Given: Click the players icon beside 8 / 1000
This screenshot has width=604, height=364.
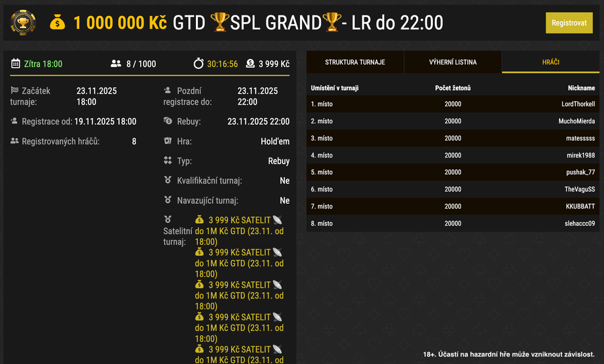Looking at the screenshot, I should click(x=116, y=64).
